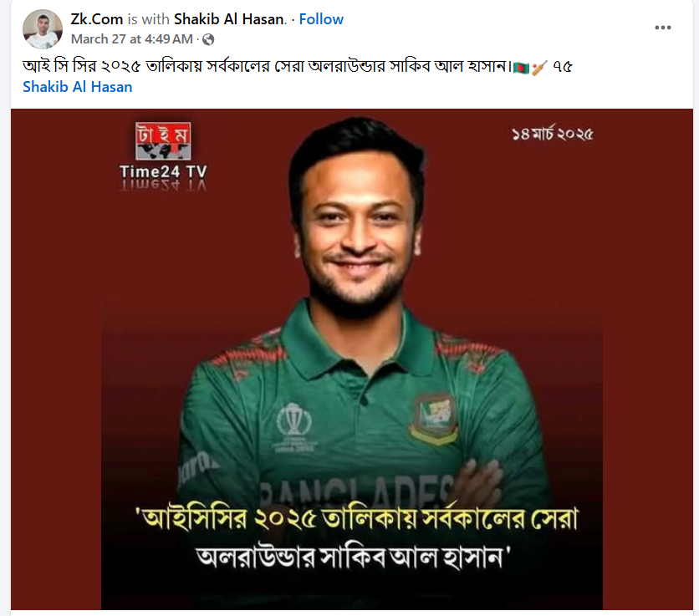Click the Bangladesh cricket crest on the jersey
Screen dimensions: 699x616
click(434, 420)
